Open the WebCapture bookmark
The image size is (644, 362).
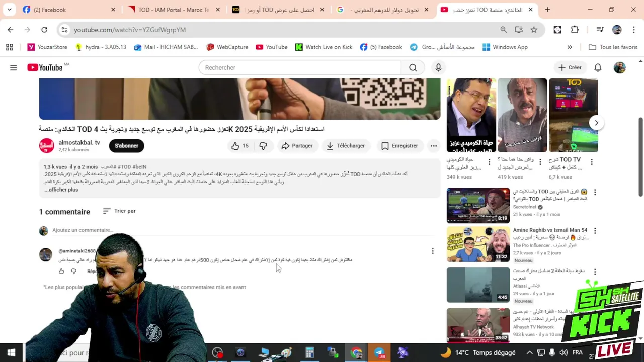point(227,47)
